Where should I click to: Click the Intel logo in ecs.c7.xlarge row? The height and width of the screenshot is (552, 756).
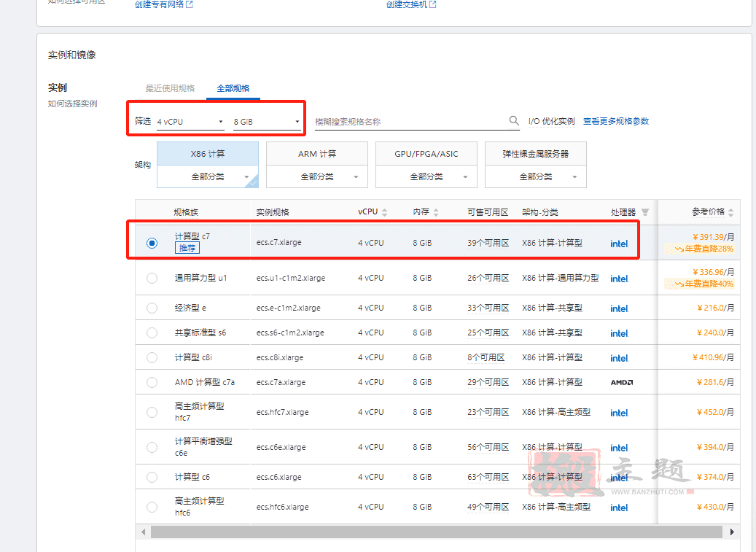[x=619, y=244]
